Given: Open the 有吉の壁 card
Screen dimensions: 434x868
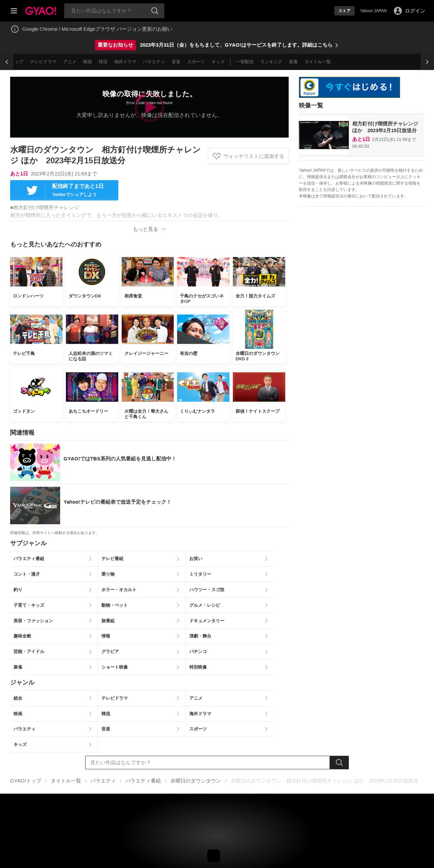Looking at the screenshot, I should point(203,337).
